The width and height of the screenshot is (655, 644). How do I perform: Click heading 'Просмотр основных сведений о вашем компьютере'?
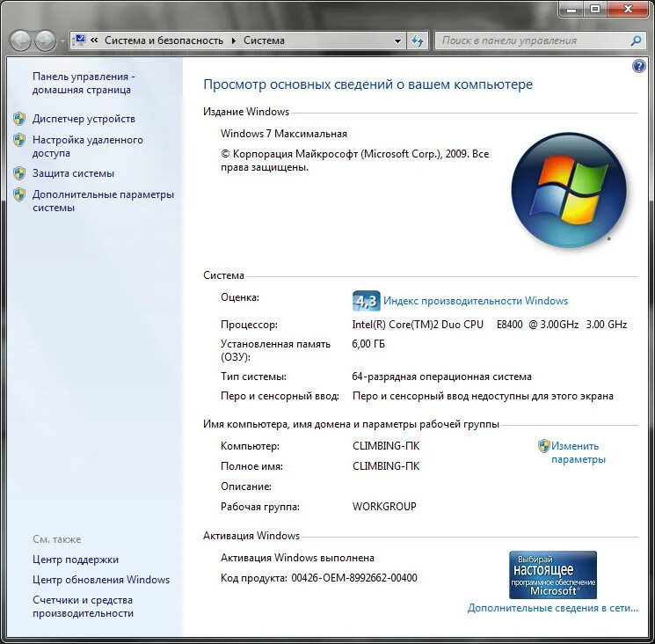pyautogui.click(x=368, y=84)
